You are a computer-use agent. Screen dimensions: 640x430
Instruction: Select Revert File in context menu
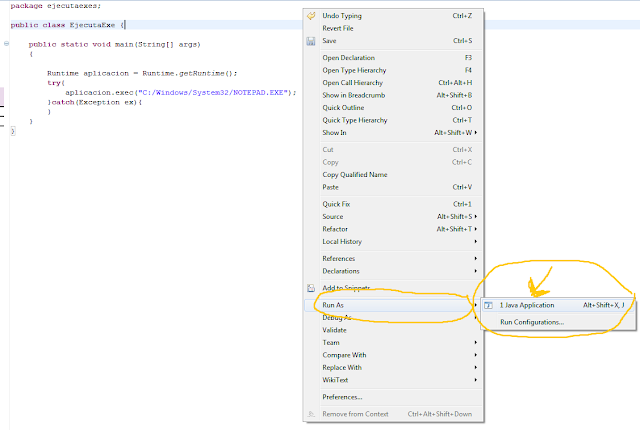(x=393, y=28)
